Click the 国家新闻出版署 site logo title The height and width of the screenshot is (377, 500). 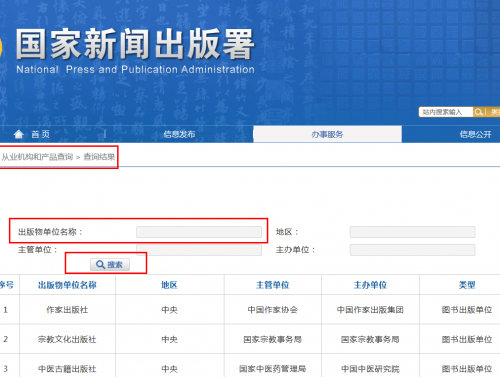coord(135,44)
